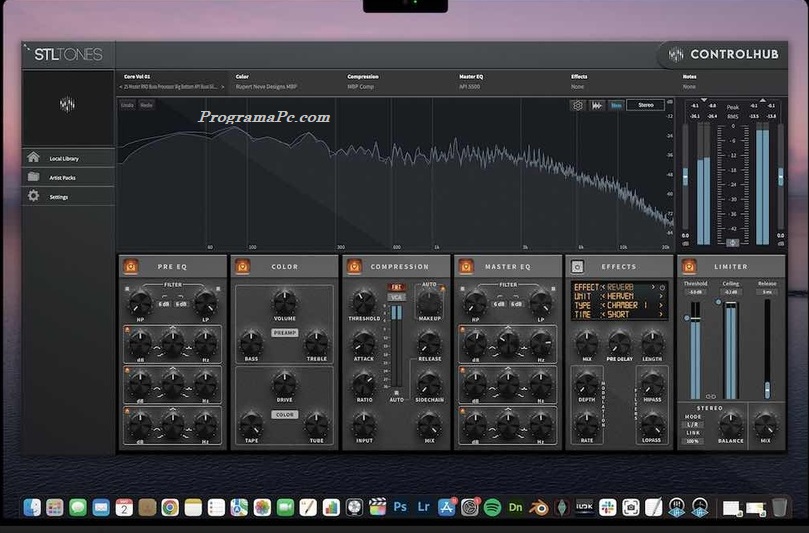The height and width of the screenshot is (533, 809).
Task: Launch Google Chrome from the dock
Action: [170, 507]
